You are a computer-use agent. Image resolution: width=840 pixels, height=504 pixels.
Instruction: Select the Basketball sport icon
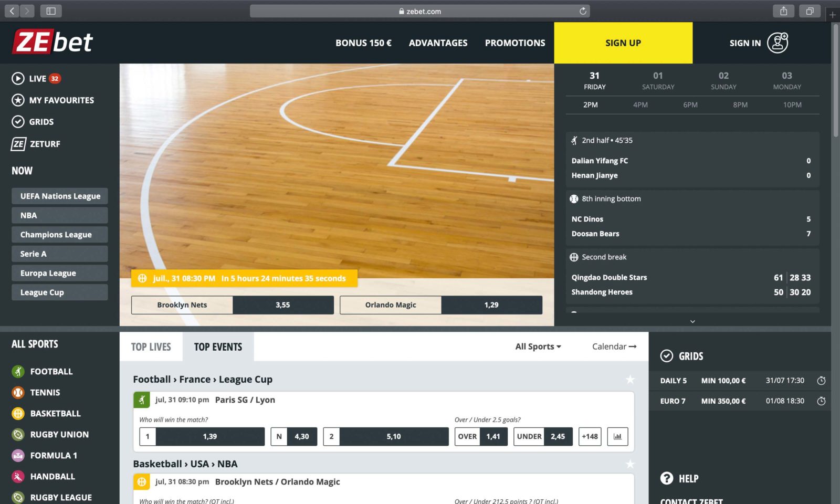(17, 413)
